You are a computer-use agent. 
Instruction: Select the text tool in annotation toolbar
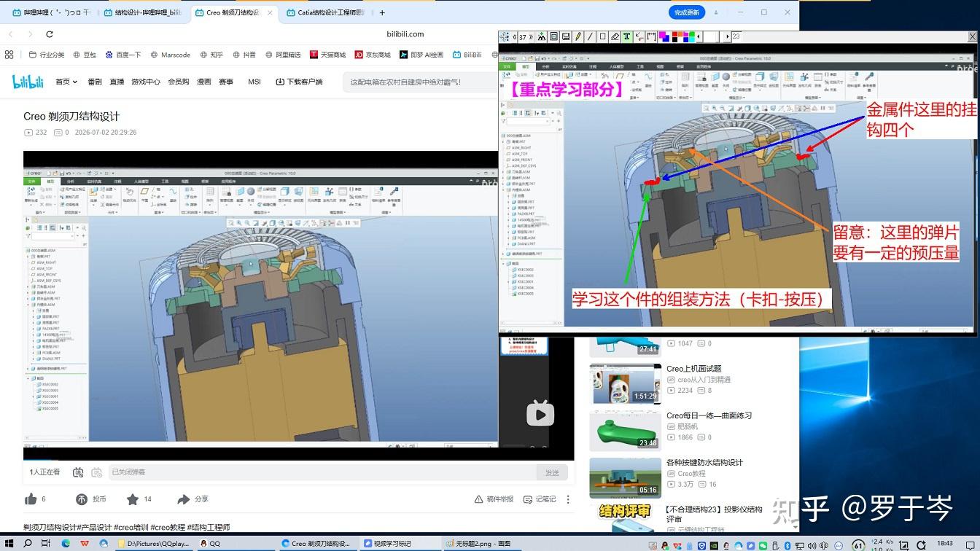(x=626, y=36)
